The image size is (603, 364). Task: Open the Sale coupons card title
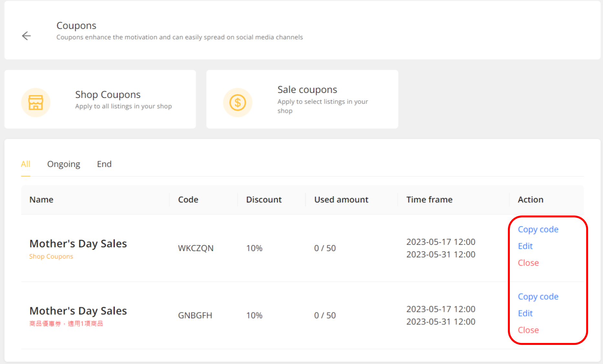pyautogui.click(x=307, y=90)
